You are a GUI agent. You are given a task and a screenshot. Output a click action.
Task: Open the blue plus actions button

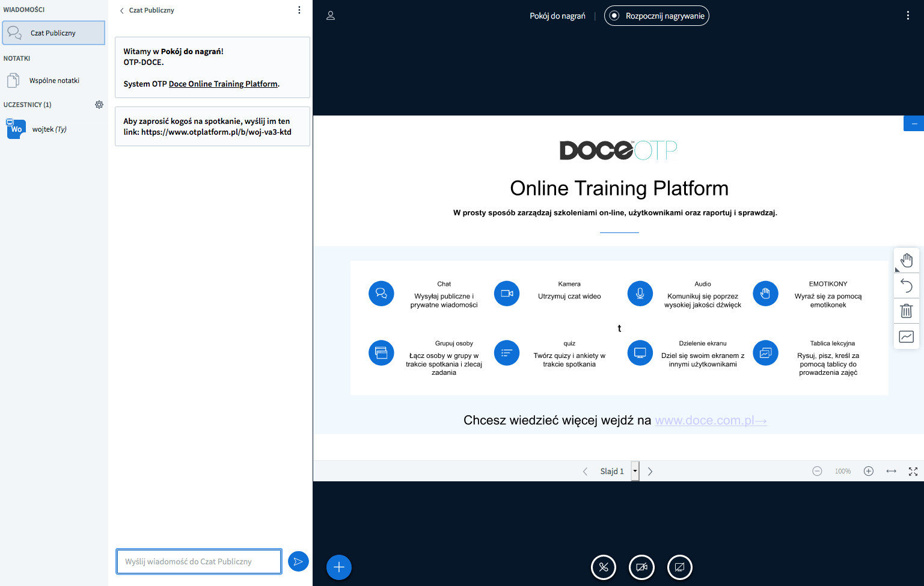[339, 567]
